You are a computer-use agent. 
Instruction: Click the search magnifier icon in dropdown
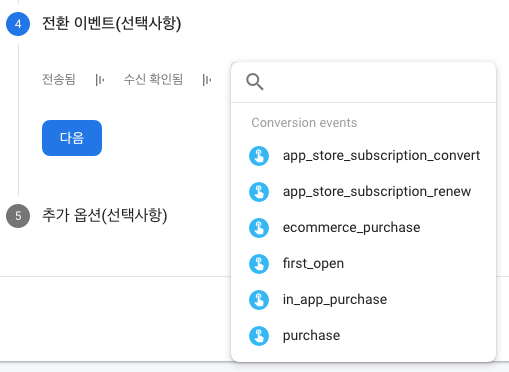[x=255, y=82]
